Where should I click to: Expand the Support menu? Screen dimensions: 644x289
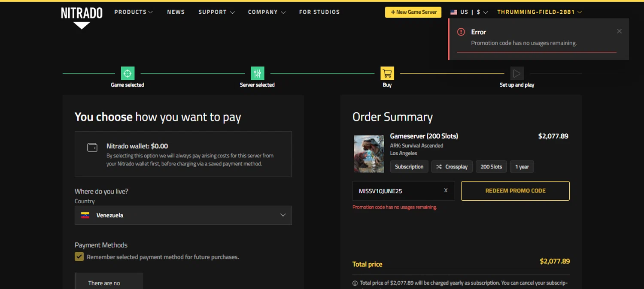[216, 12]
